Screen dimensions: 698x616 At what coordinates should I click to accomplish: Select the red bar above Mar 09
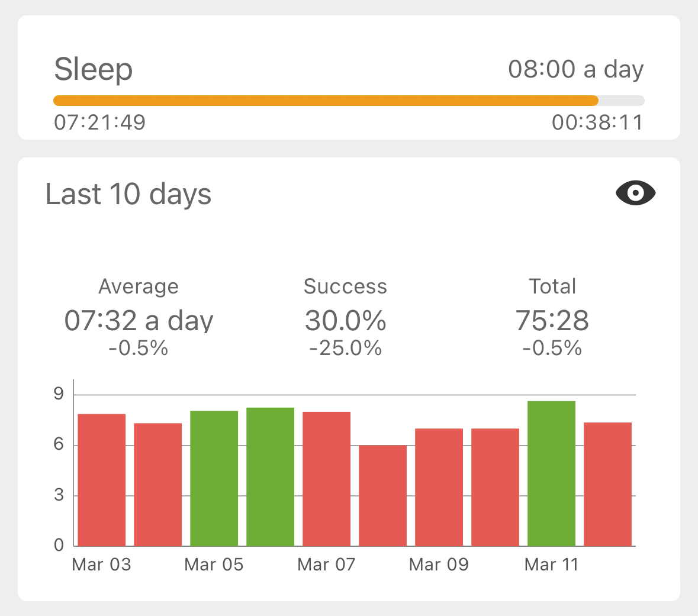tap(439, 487)
